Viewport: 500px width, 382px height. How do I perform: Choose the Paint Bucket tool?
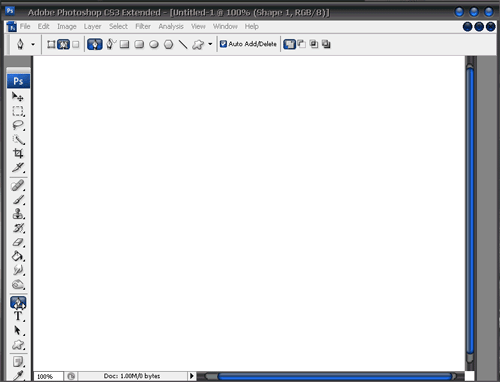click(x=18, y=256)
